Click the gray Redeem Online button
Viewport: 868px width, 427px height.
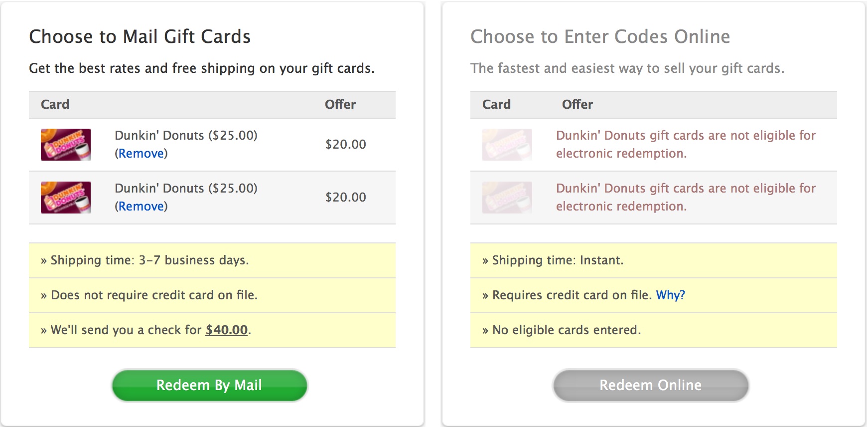click(x=651, y=385)
